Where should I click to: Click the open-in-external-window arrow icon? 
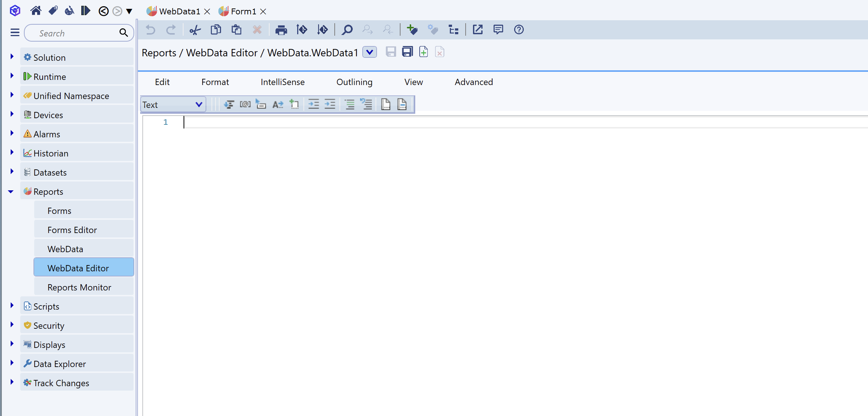[x=477, y=30]
